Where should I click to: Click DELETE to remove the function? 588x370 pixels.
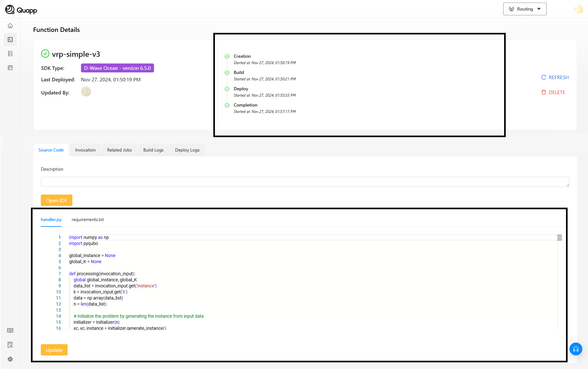coord(553,92)
